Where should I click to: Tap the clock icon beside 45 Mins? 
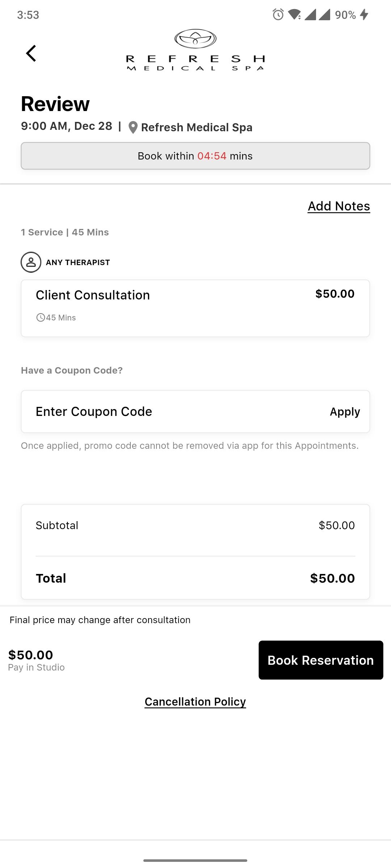[41, 318]
